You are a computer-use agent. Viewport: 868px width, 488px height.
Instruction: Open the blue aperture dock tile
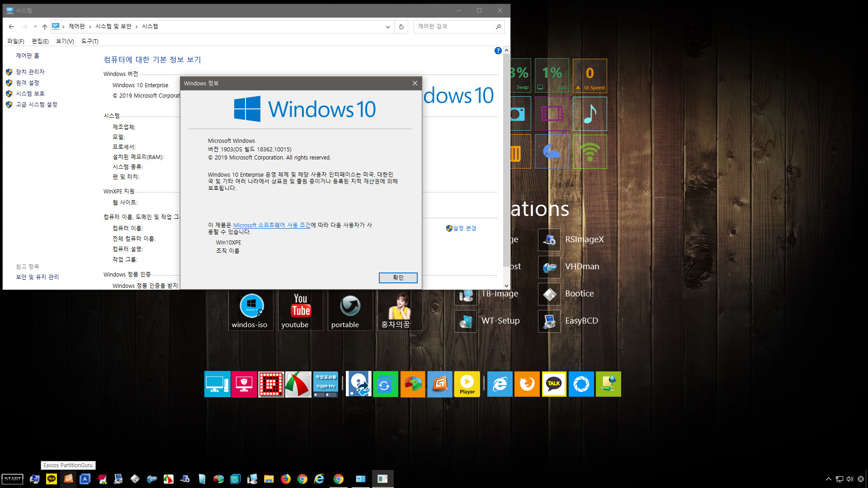(581, 384)
